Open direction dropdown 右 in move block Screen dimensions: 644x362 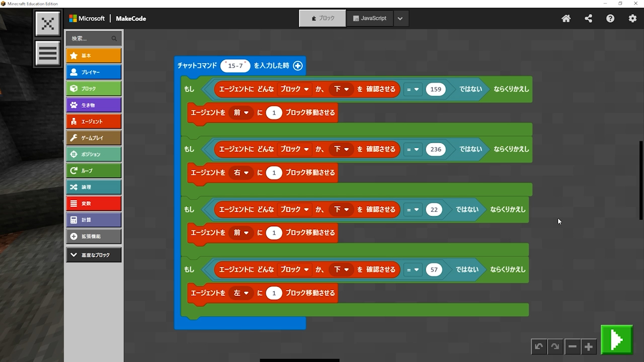point(241,172)
